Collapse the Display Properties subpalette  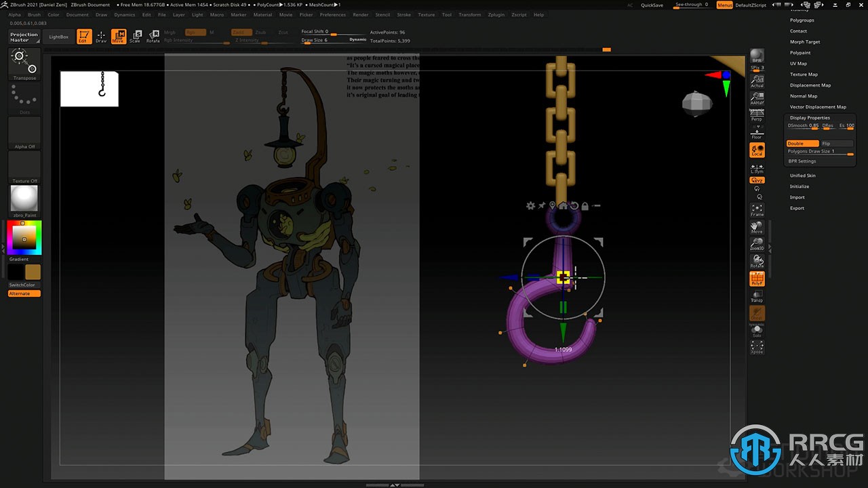click(x=810, y=118)
